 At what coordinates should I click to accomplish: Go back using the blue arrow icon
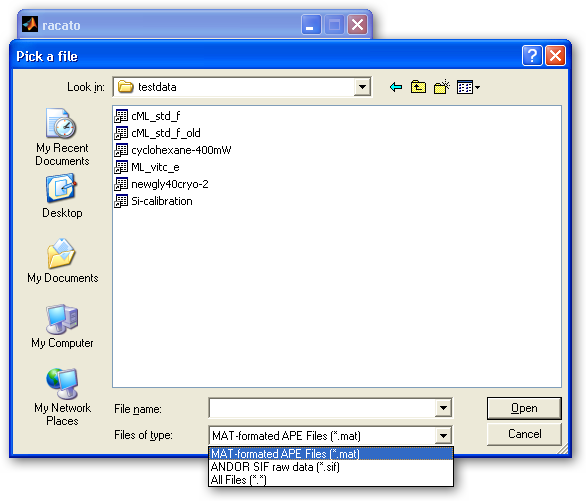click(x=396, y=87)
